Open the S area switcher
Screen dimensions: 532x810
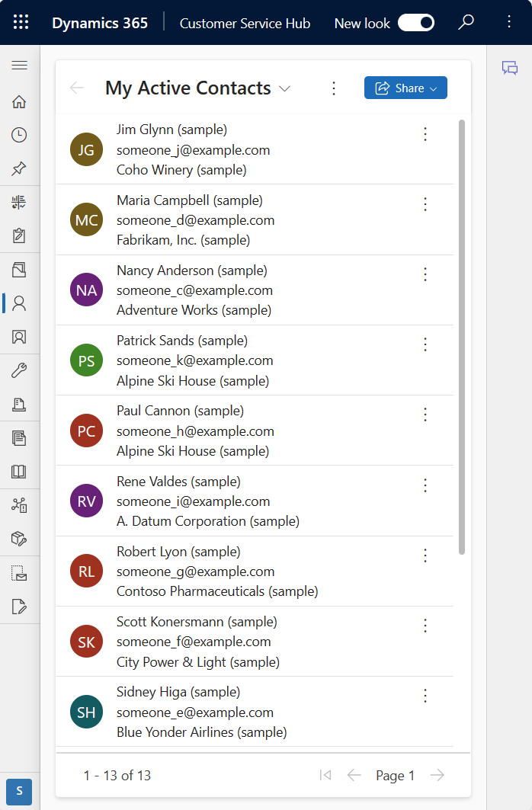[x=19, y=791]
